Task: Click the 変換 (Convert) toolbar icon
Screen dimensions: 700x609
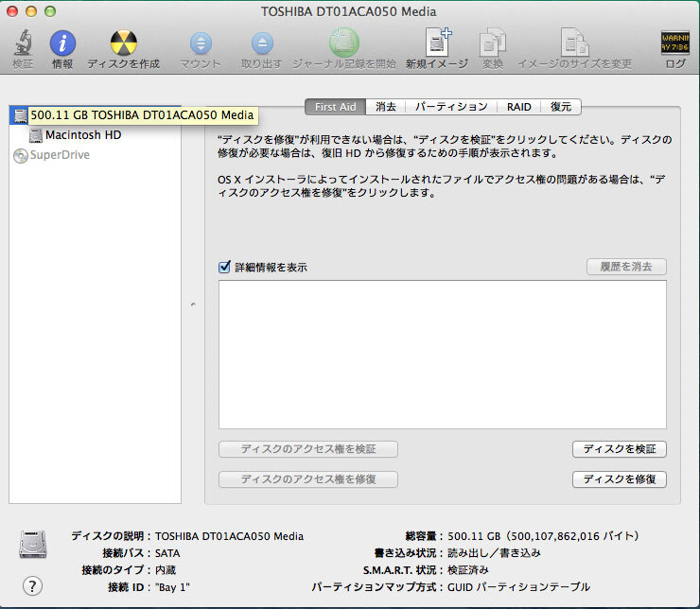Action: pos(493,43)
